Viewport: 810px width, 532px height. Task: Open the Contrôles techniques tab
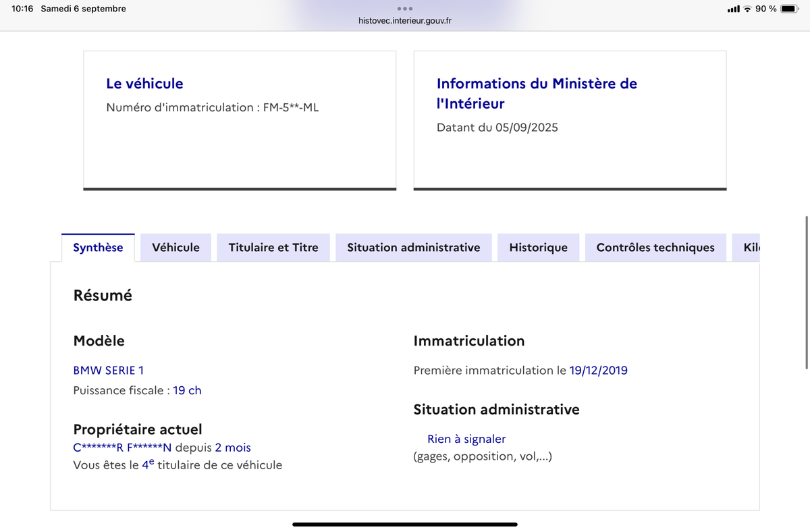pos(655,247)
